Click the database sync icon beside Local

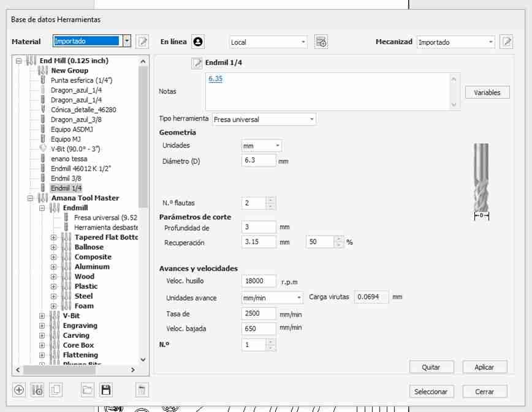point(321,42)
